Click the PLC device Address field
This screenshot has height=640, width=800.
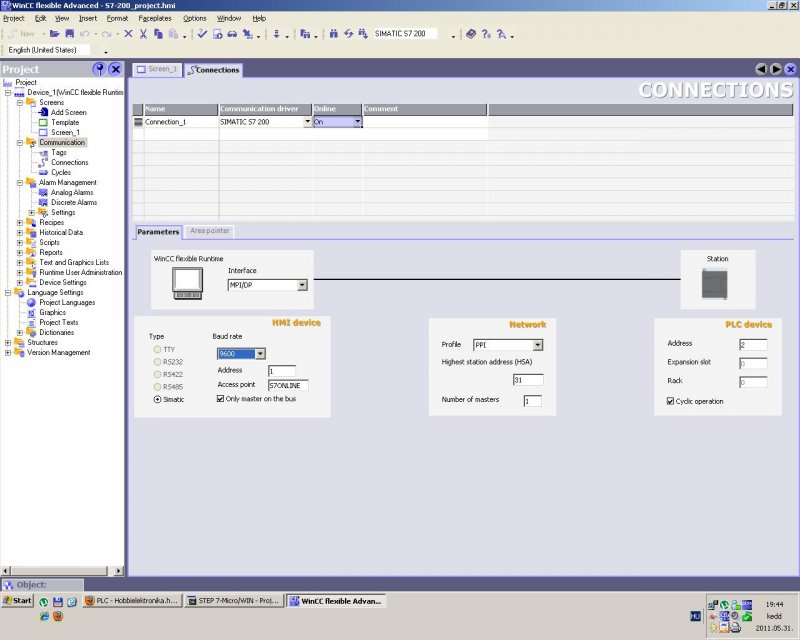753,345
